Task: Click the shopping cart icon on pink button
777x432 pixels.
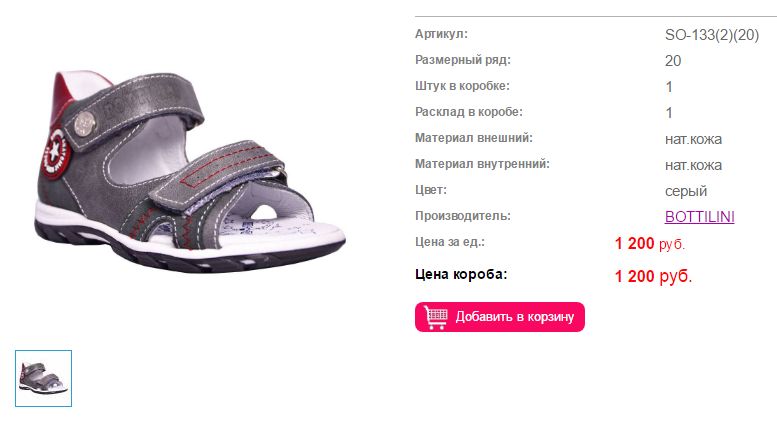Action: pos(436,317)
